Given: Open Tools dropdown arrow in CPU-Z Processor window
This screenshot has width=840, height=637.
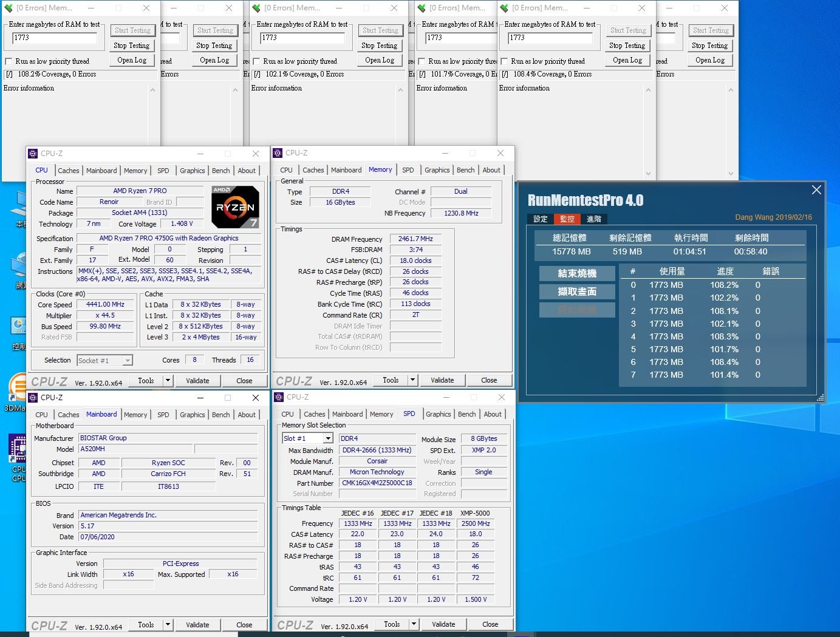Looking at the screenshot, I should pos(168,381).
